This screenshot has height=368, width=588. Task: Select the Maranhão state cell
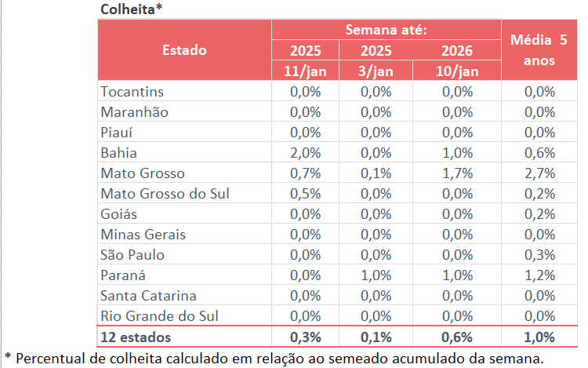click(135, 112)
